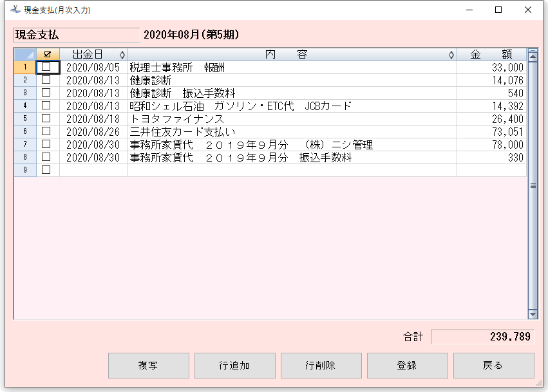548x392 pixels.
Task: Select row header number 9
Action: (25, 170)
